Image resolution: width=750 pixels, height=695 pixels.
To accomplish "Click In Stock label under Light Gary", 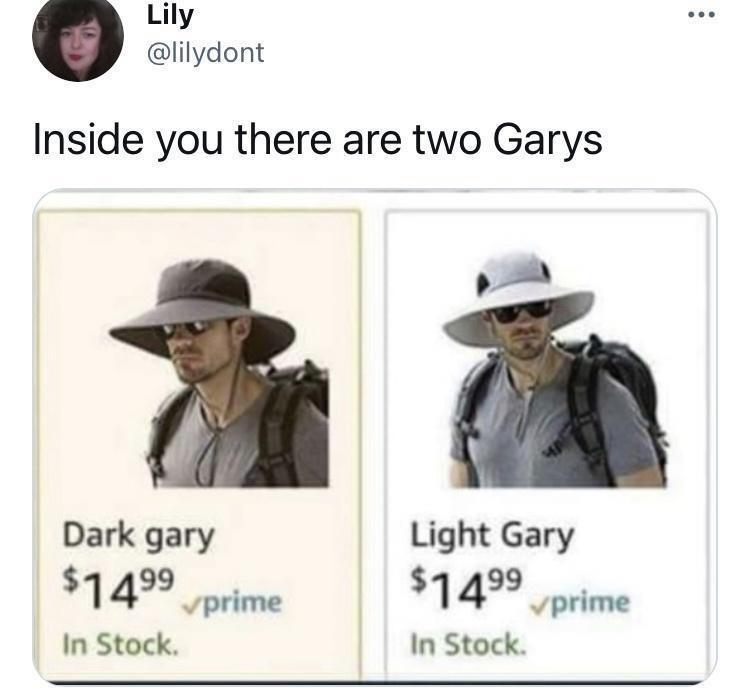I will (469, 644).
